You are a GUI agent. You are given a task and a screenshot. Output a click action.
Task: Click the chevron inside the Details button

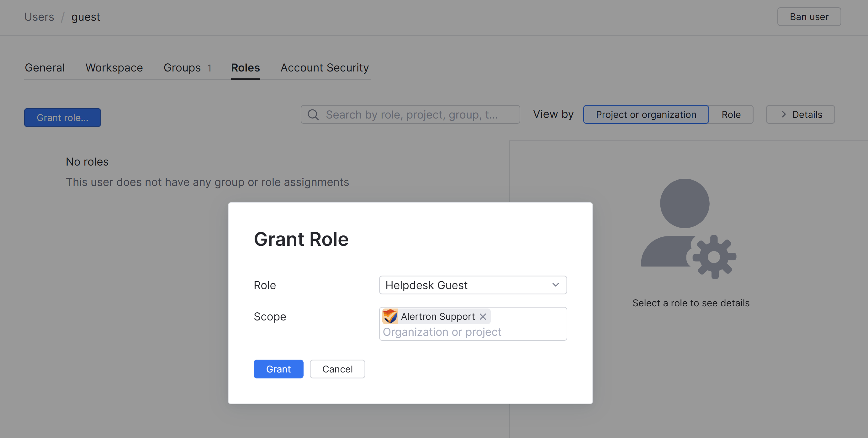(x=784, y=114)
